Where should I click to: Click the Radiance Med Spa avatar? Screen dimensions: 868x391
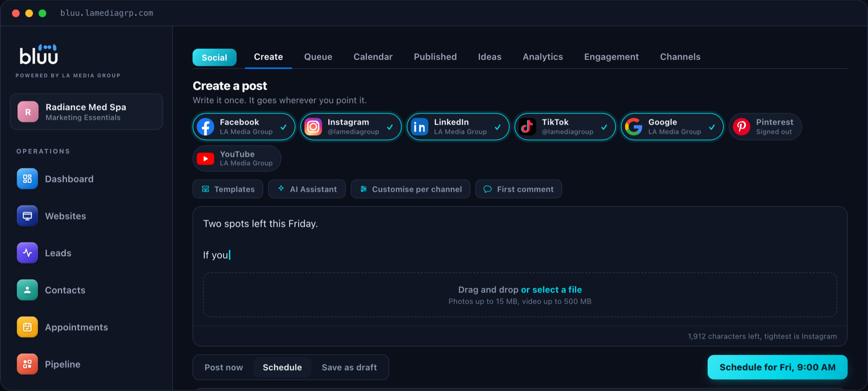28,112
